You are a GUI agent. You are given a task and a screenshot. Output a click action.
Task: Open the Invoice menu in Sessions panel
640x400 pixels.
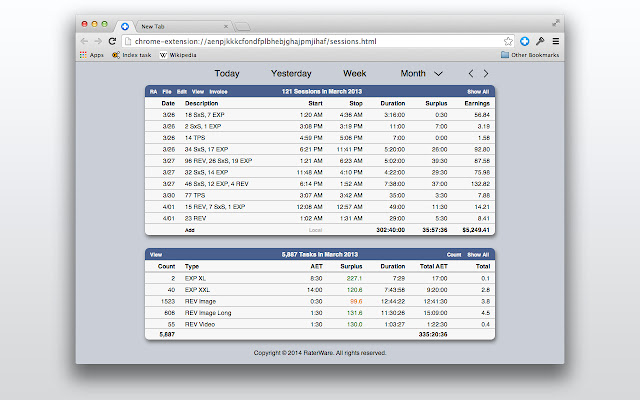point(218,92)
